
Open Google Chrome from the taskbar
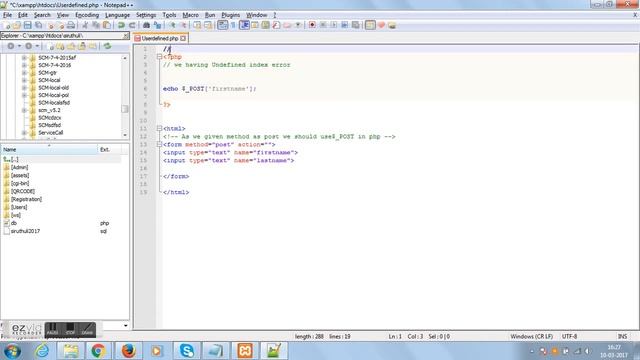pos(98,351)
